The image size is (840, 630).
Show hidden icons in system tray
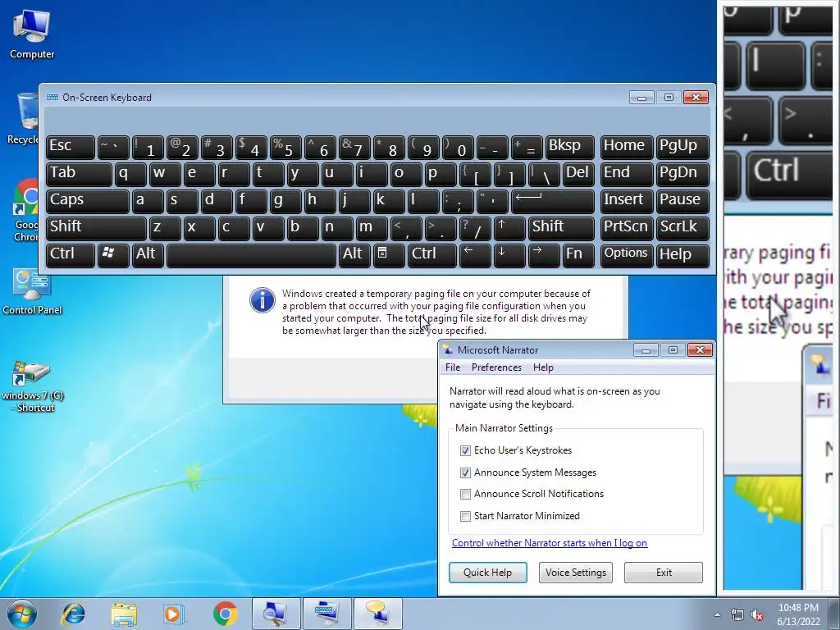[x=717, y=614]
